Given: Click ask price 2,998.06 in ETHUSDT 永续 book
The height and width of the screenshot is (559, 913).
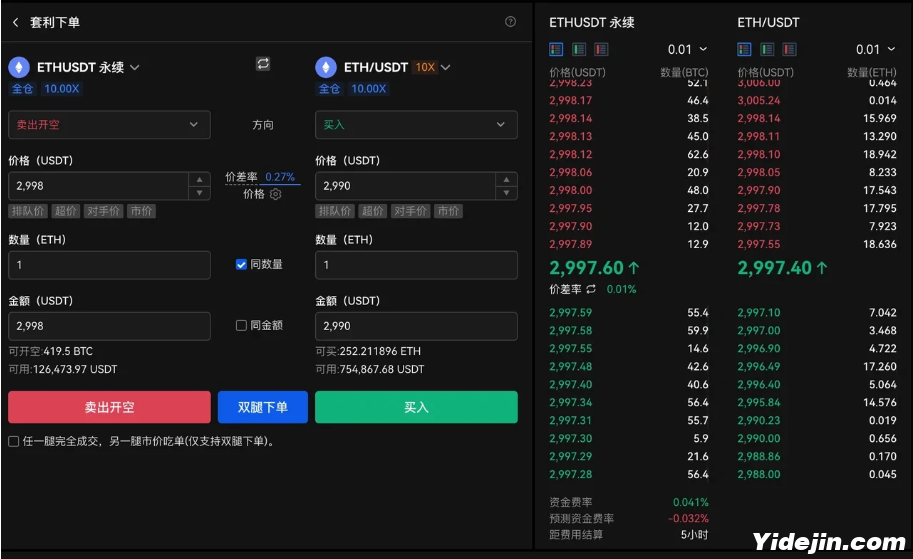Looking at the screenshot, I should 571,172.
